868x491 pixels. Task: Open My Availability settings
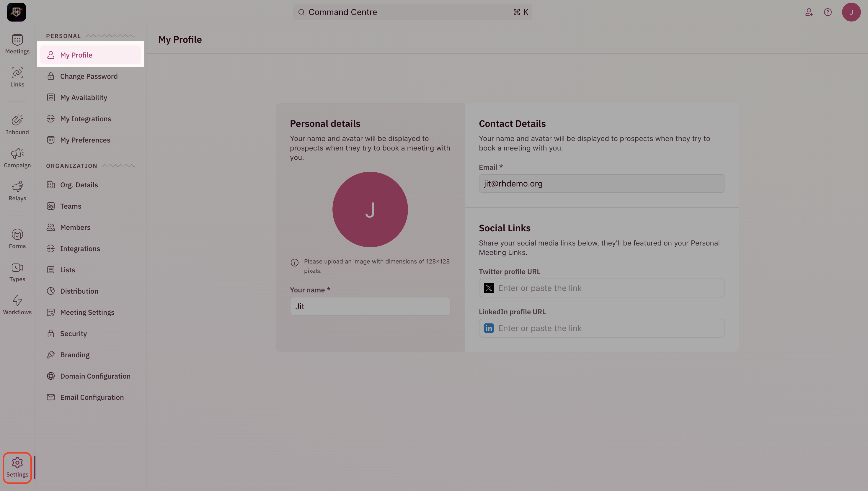(90, 97)
